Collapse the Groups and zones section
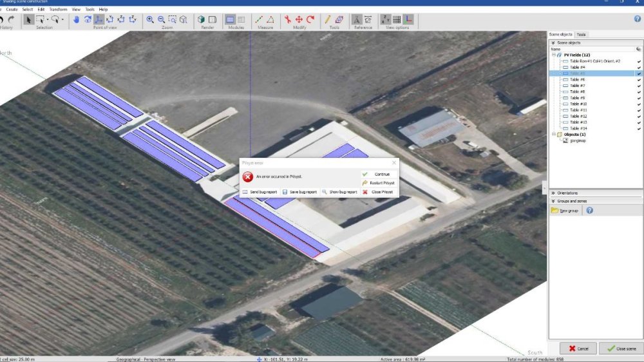644x362 pixels. [553, 201]
